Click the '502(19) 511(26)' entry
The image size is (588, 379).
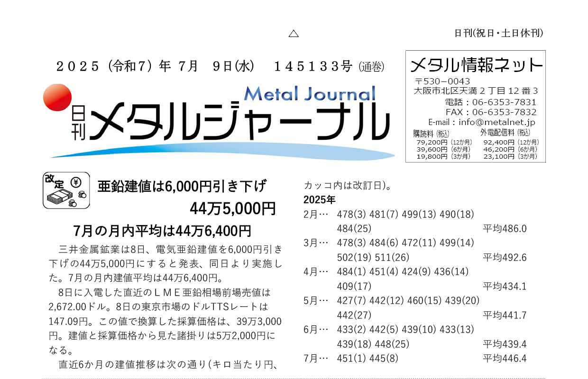[373, 258]
